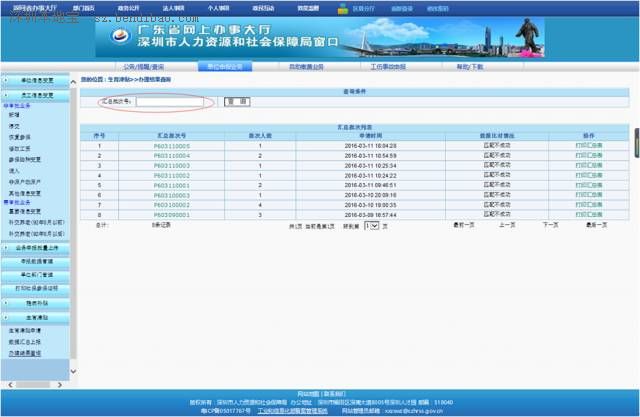
Task: Select the 单位申报业务 tab
Action: 224,66
